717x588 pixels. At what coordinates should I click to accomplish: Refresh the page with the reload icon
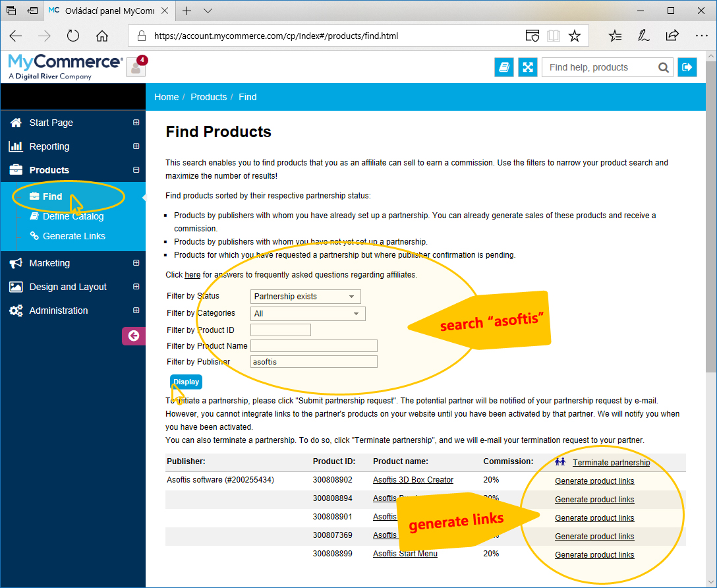click(x=73, y=36)
